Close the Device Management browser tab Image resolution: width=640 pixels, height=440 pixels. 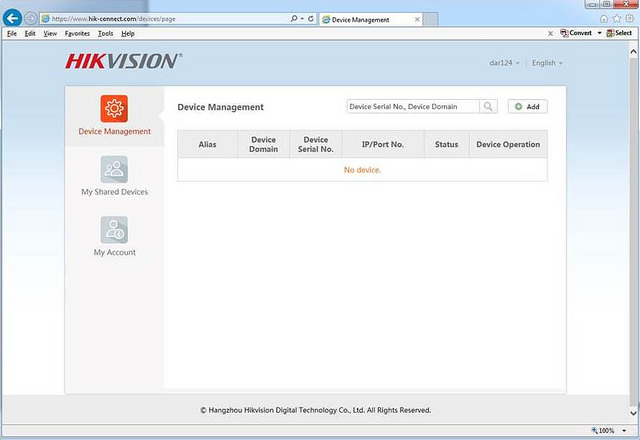tap(417, 19)
